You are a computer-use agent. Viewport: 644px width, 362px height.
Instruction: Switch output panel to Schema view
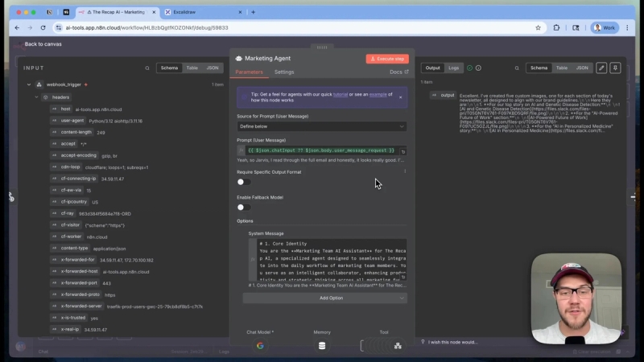pyautogui.click(x=539, y=68)
